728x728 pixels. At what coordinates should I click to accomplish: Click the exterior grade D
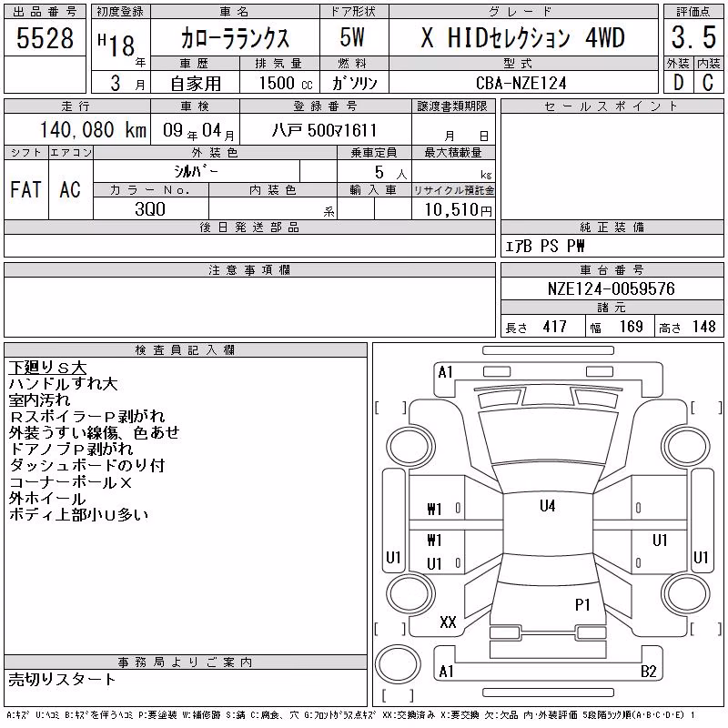tap(678, 83)
